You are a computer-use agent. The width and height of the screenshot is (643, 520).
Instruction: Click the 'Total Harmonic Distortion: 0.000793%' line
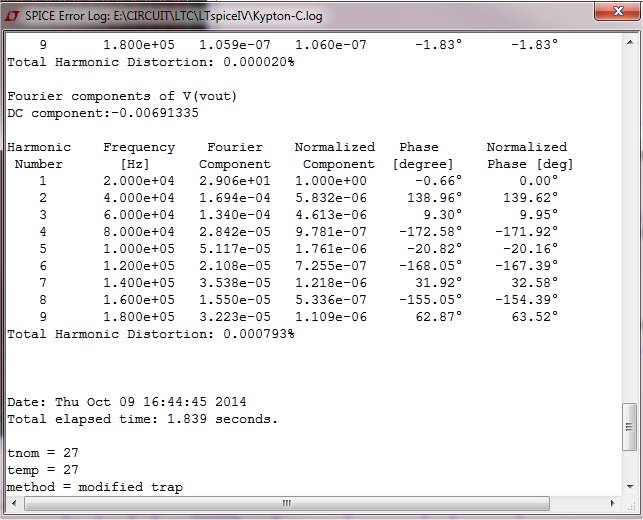pyautogui.click(x=150, y=334)
